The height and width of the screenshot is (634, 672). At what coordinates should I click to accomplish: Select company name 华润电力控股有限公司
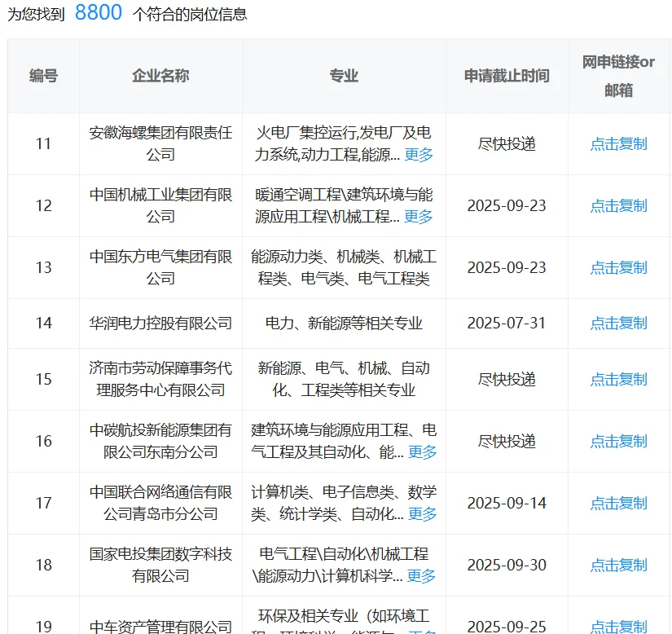tap(160, 324)
